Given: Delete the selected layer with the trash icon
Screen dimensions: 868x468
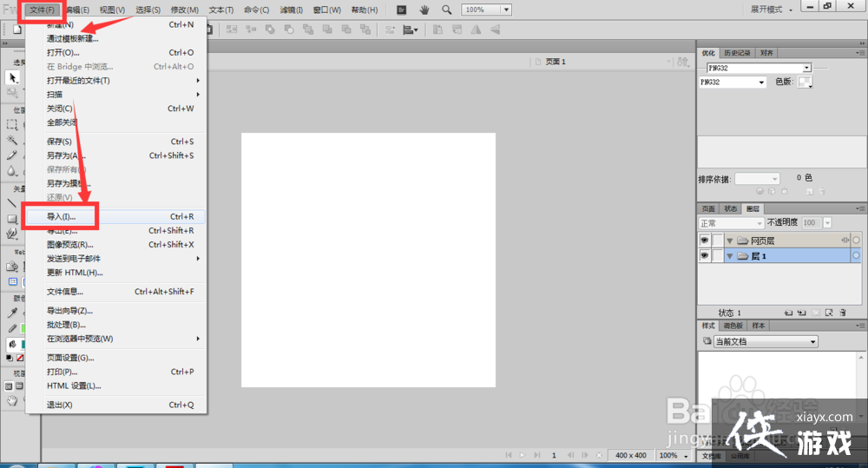Looking at the screenshot, I should point(842,313).
